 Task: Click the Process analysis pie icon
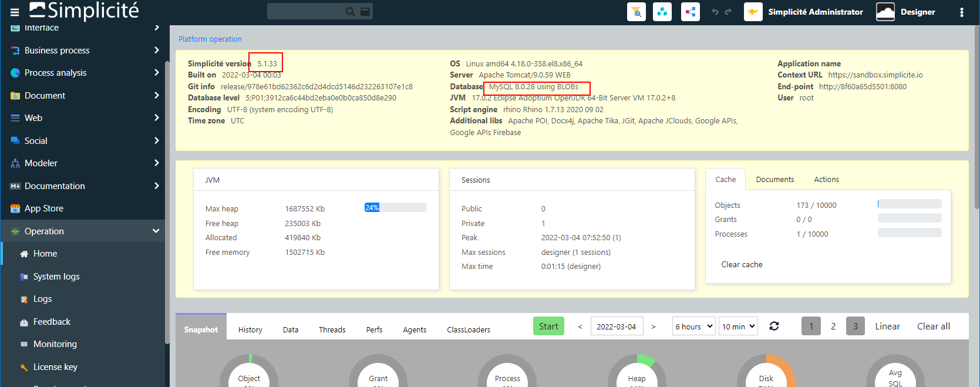pyautogui.click(x=15, y=73)
